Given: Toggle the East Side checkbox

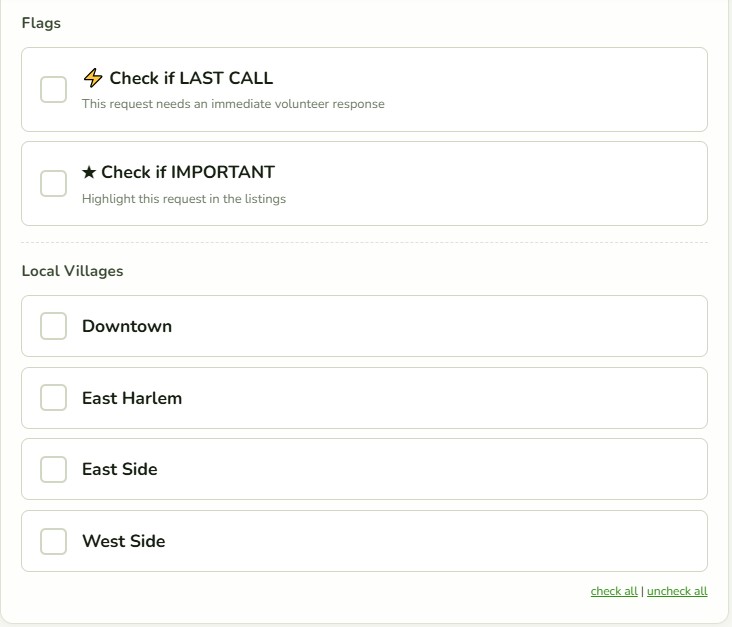Looking at the screenshot, I should pyautogui.click(x=53, y=469).
